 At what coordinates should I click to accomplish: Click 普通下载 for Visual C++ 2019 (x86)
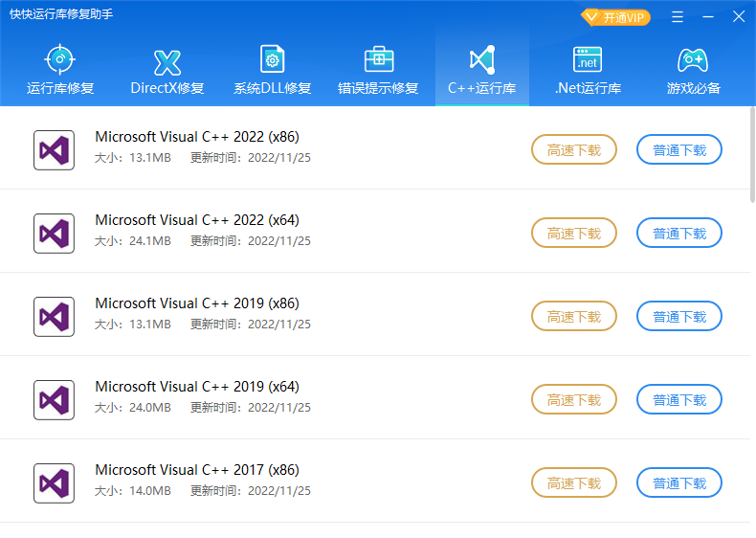pos(679,317)
